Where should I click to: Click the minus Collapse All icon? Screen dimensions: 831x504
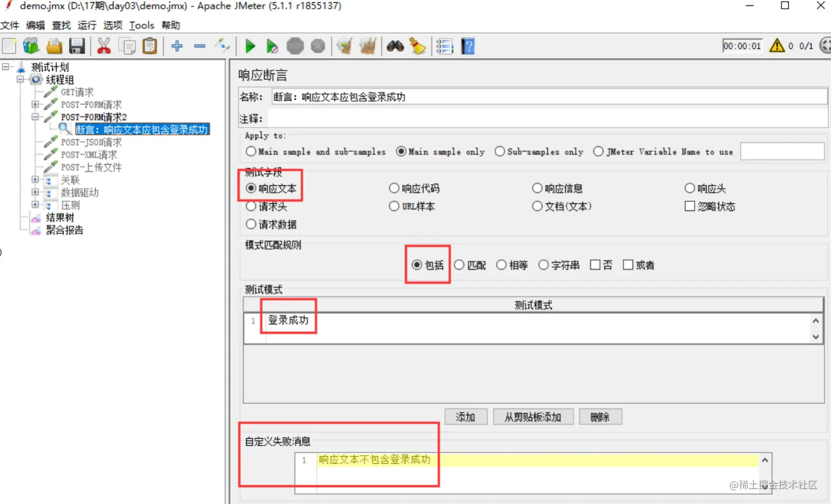[200, 46]
